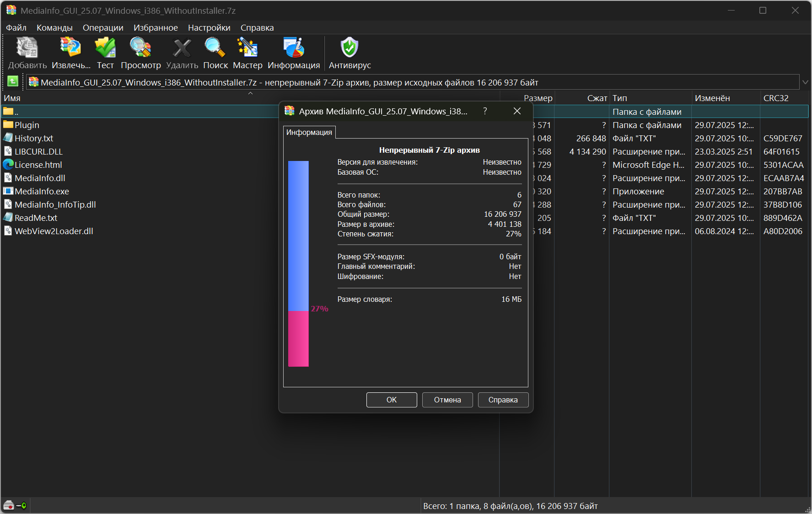The width and height of the screenshot is (812, 514).
Task: Sort by the CRC32 column header
Action: (x=785, y=98)
